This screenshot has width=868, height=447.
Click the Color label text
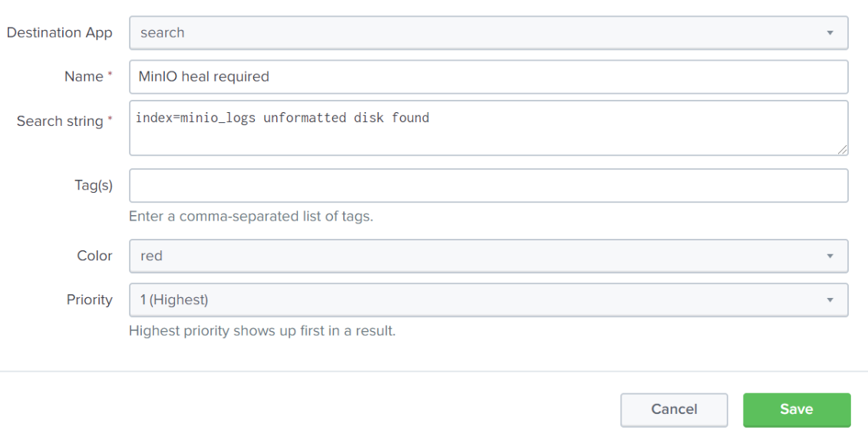pos(94,256)
